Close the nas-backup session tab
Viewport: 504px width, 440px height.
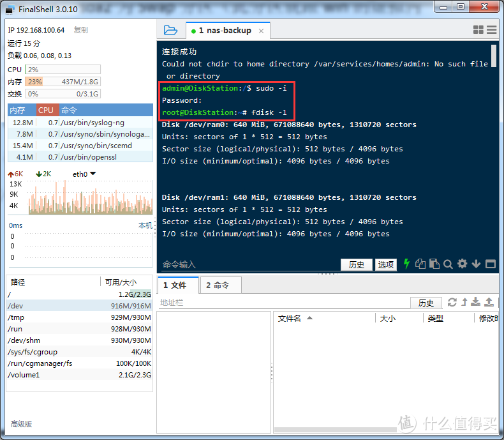(x=262, y=31)
